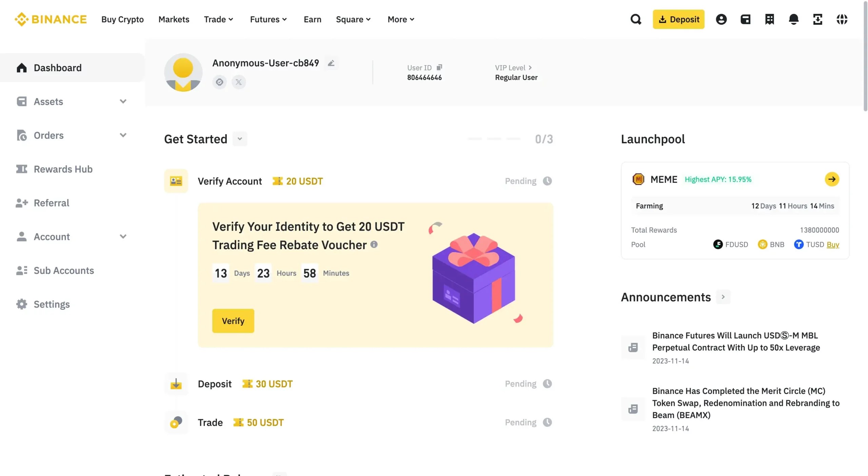Image resolution: width=868 pixels, height=476 pixels.
Task: Open the notifications bell icon
Action: [794, 20]
